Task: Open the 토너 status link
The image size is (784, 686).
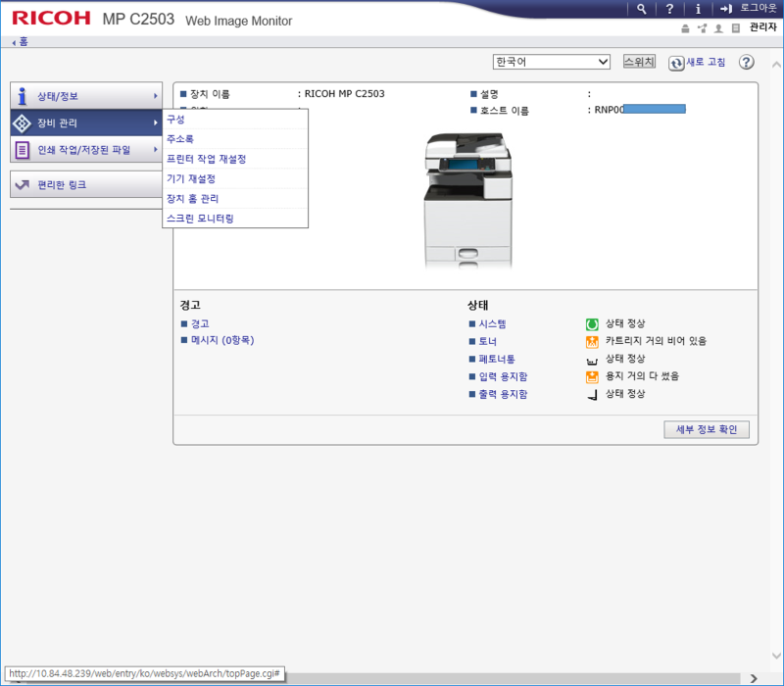Action: [x=487, y=341]
